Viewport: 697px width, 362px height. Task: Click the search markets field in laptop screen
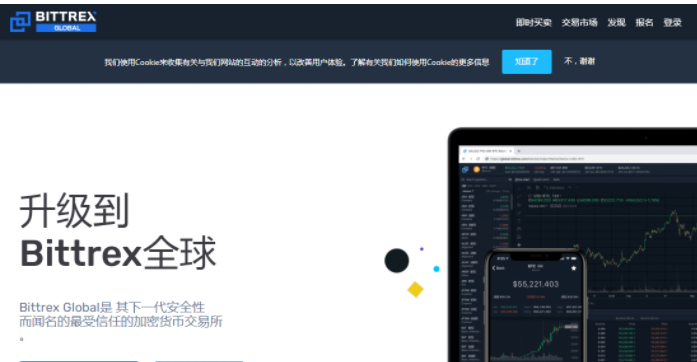click(486, 180)
